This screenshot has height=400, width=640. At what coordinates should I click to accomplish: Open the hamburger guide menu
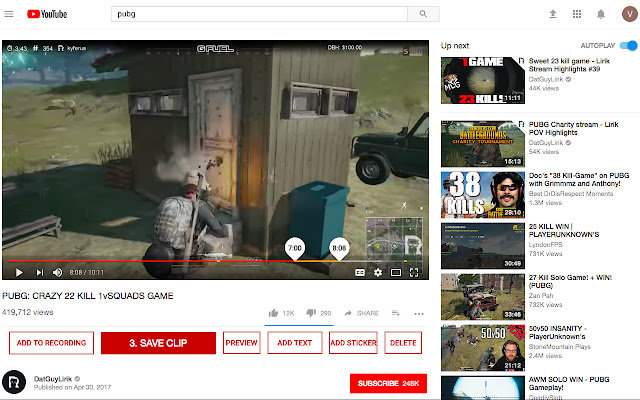coord(9,14)
